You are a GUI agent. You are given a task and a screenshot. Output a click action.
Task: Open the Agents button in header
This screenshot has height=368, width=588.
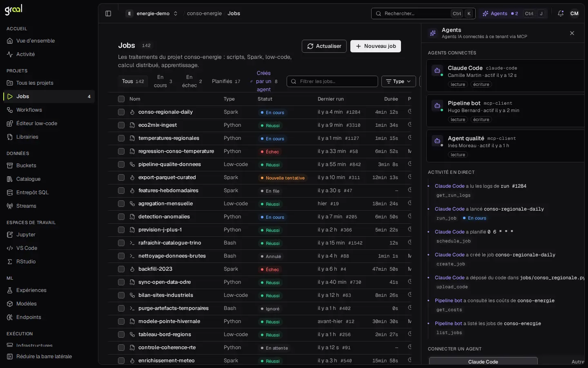point(514,13)
